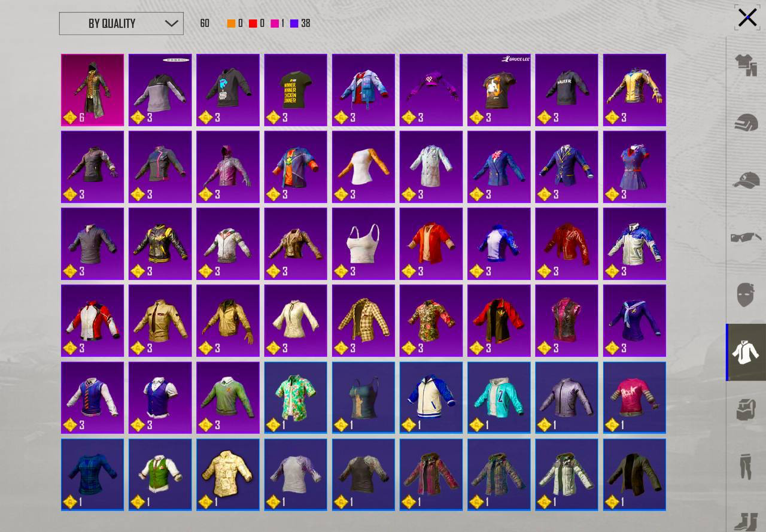766x532 pixels.
Task: Select the green tropical Hawaiian shirt
Action: pos(296,397)
